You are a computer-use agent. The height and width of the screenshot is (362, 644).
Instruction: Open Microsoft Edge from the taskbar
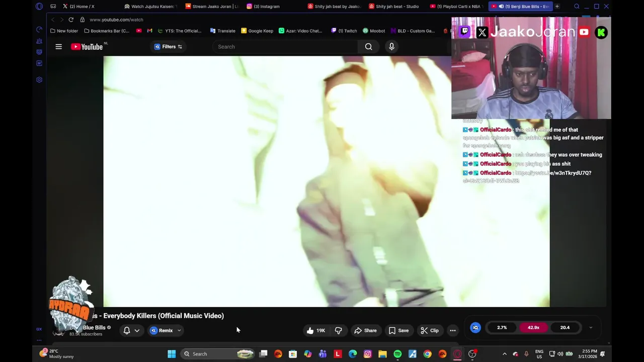coord(353,354)
